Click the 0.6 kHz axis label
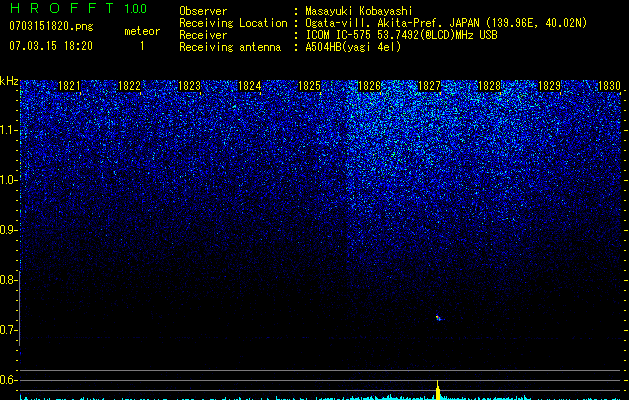629x400 pixels. (8, 380)
